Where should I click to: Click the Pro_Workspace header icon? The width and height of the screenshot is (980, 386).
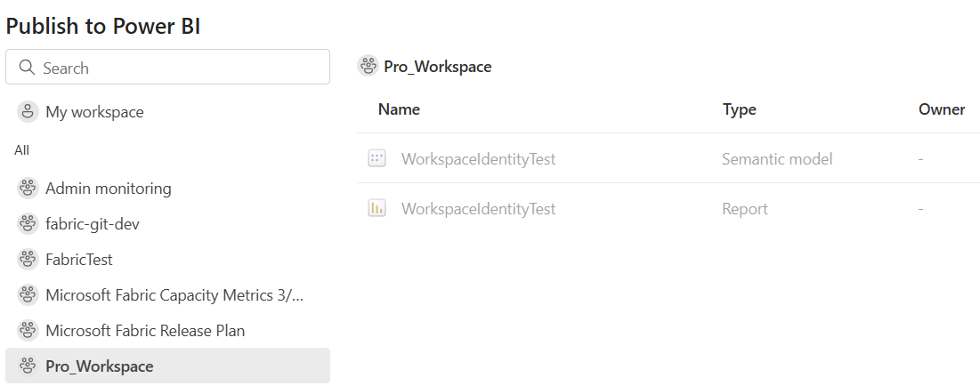click(x=367, y=66)
